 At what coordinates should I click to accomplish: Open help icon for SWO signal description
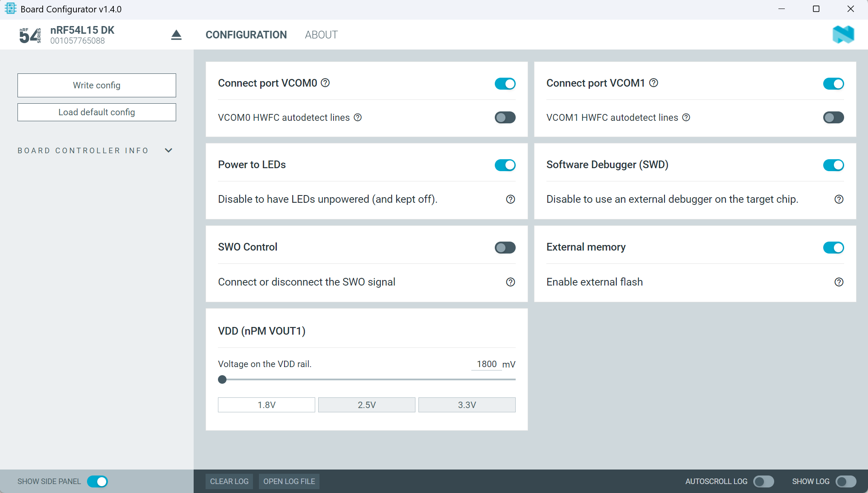(x=511, y=282)
